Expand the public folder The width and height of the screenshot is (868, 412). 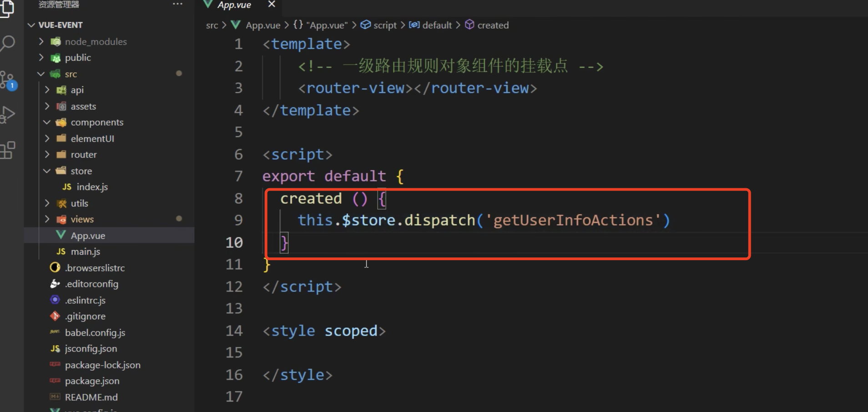(x=41, y=57)
